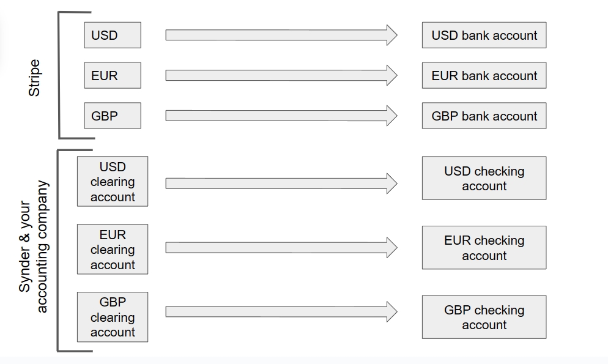Image resolution: width=608 pixels, height=364 pixels.
Task: Click the GBP box under Stripe
Action: (x=113, y=116)
